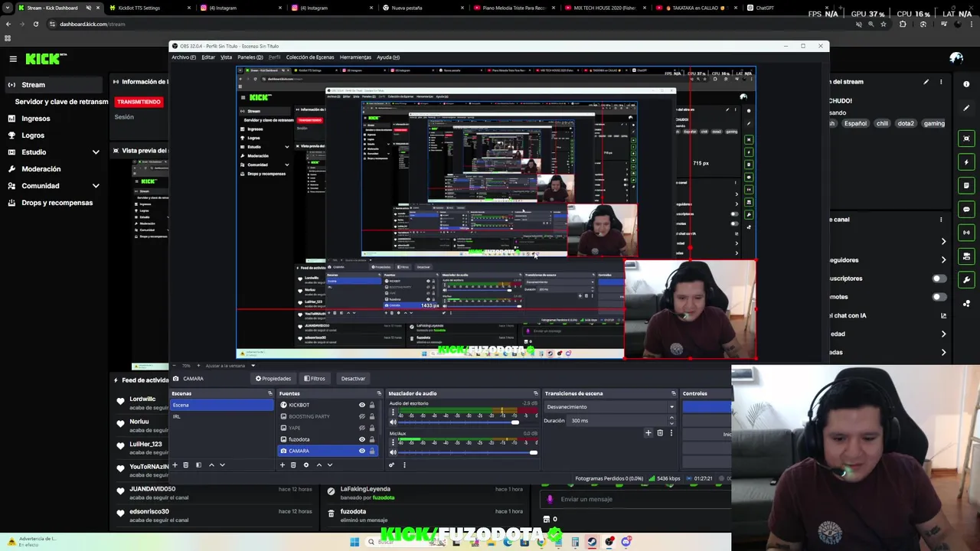Expand the seguidores chat setting
Viewport: 980px width, 551px height.
943,260
